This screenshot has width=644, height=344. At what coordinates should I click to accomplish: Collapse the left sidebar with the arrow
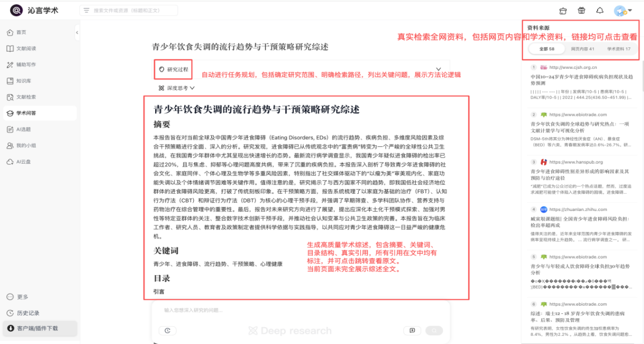click(x=77, y=32)
